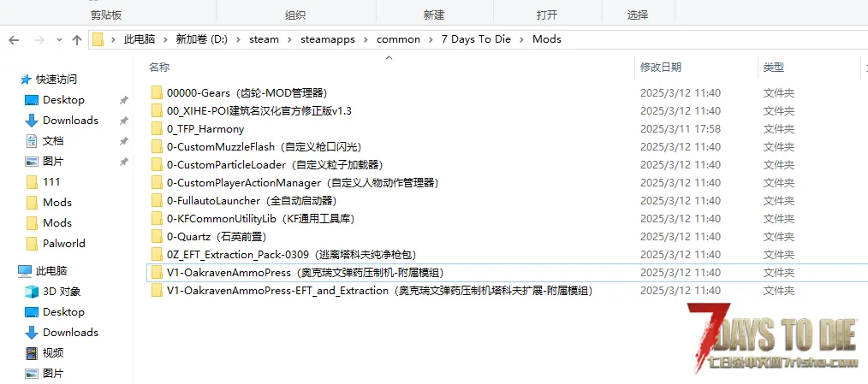868x384 pixels.
Task: Open Palworld folder in sidebar
Action: pos(64,243)
